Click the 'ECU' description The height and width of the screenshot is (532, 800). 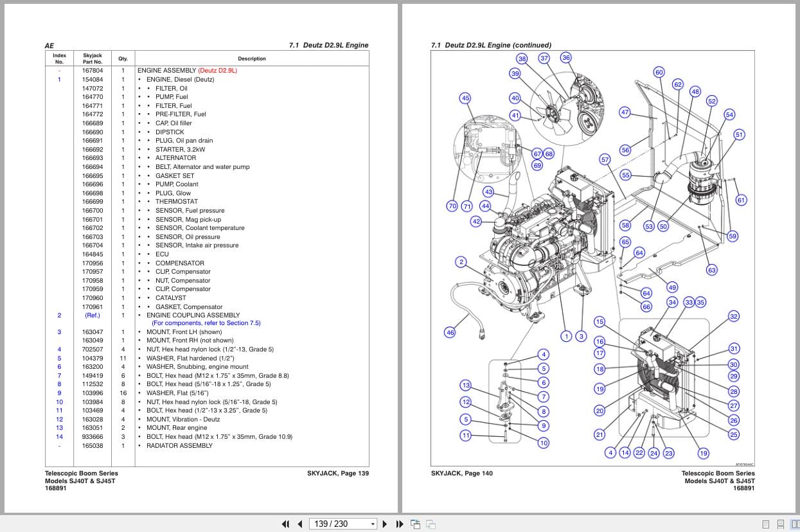click(162, 254)
